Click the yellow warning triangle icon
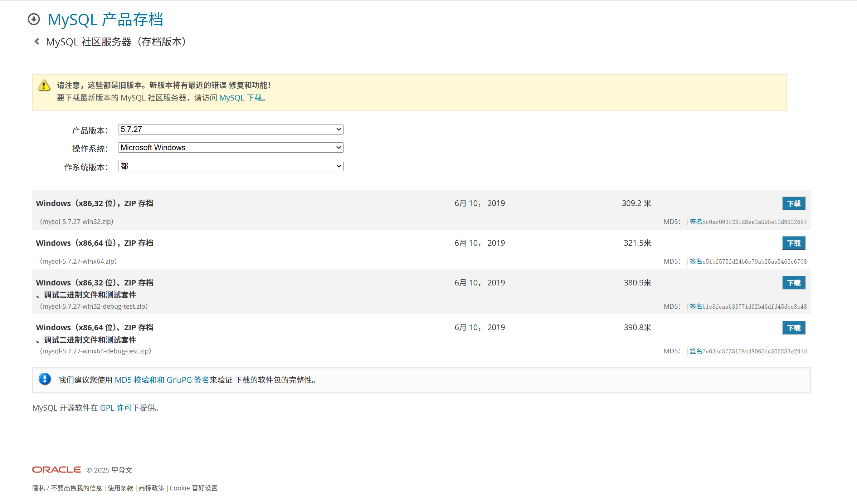 [44, 85]
